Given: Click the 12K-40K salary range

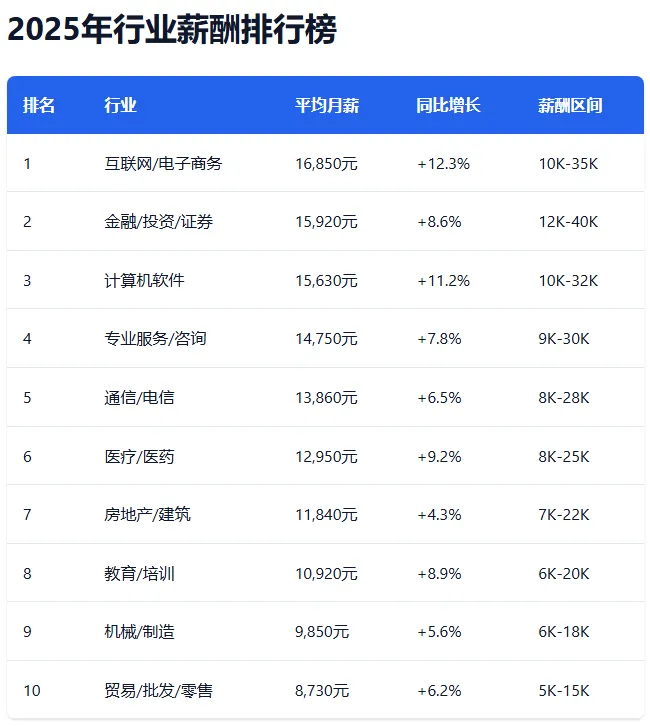Looking at the screenshot, I should (x=568, y=222).
